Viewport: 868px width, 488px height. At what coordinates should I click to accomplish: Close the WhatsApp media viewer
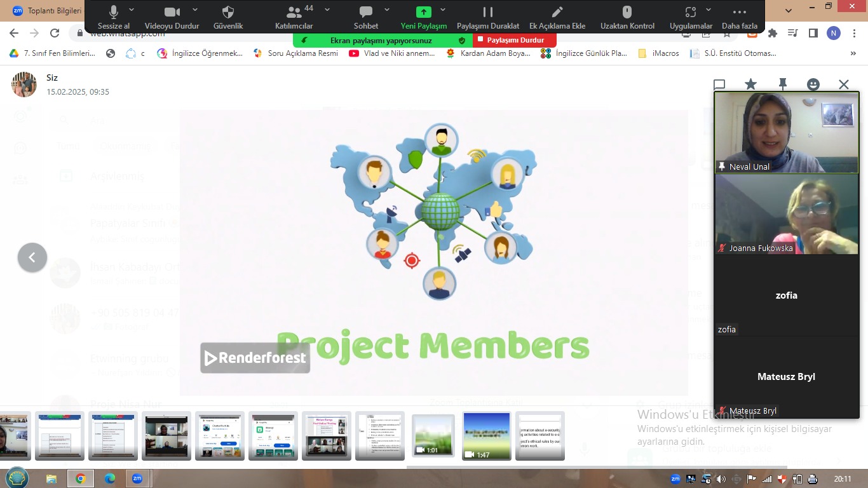[x=843, y=85]
